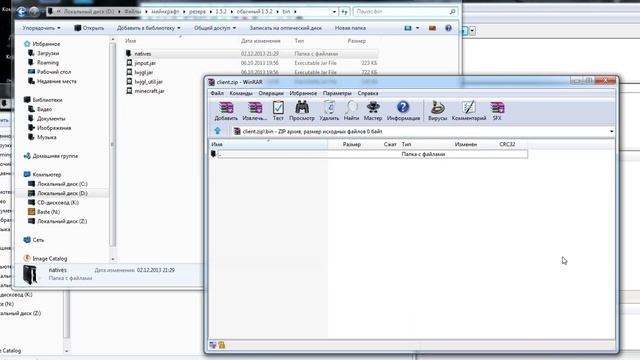The image size is (640, 360).
Task: Click the drive icon in WinRAR status bar
Action: pyautogui.click(x=213, y=345)
